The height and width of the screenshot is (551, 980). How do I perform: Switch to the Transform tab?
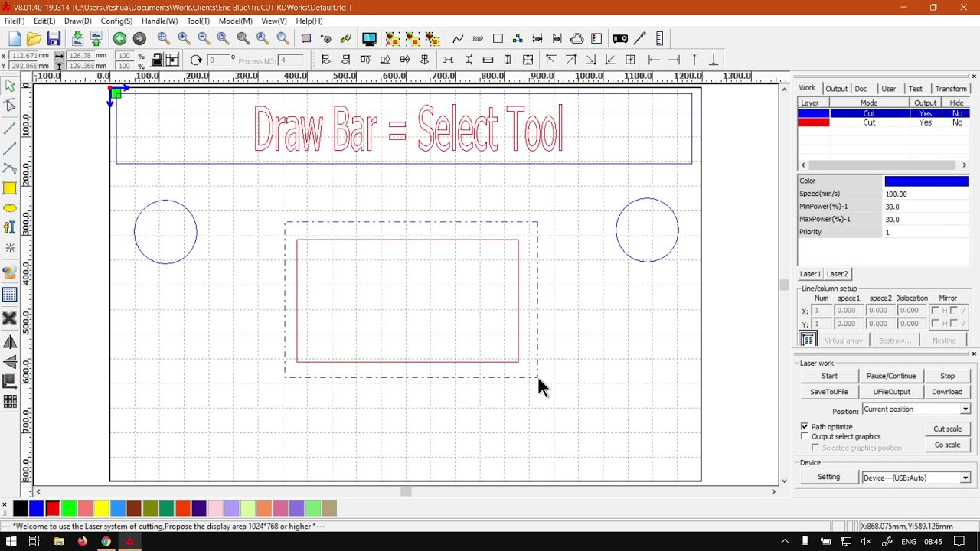coord(950,89)
